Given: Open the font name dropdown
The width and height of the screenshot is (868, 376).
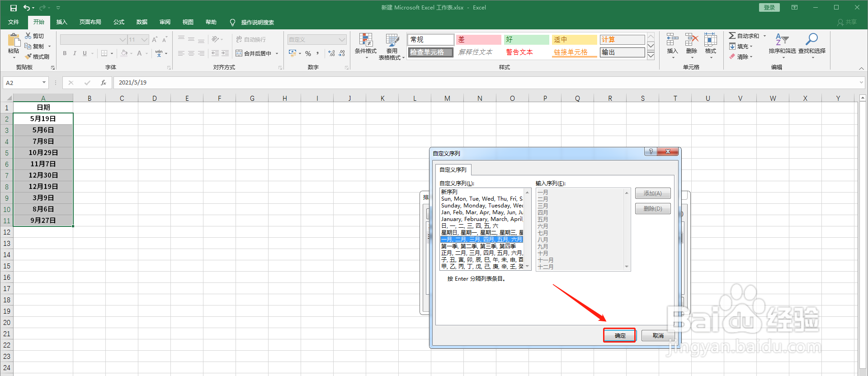Looking at the screenshot, I should (123, 40).
